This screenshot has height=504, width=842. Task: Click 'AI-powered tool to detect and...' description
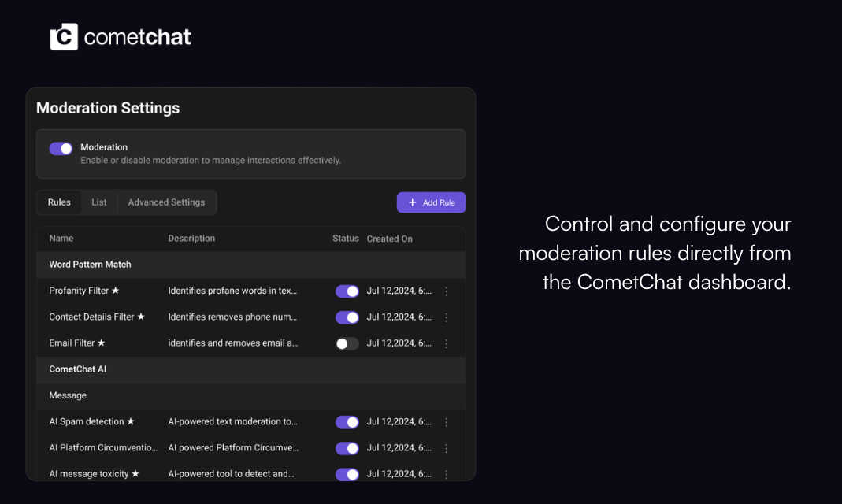(231, 474)
